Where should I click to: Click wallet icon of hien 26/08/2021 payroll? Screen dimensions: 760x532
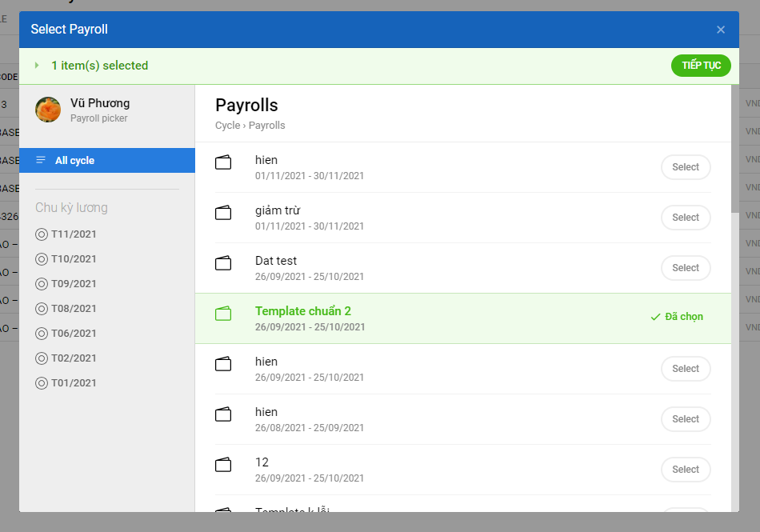223,414
